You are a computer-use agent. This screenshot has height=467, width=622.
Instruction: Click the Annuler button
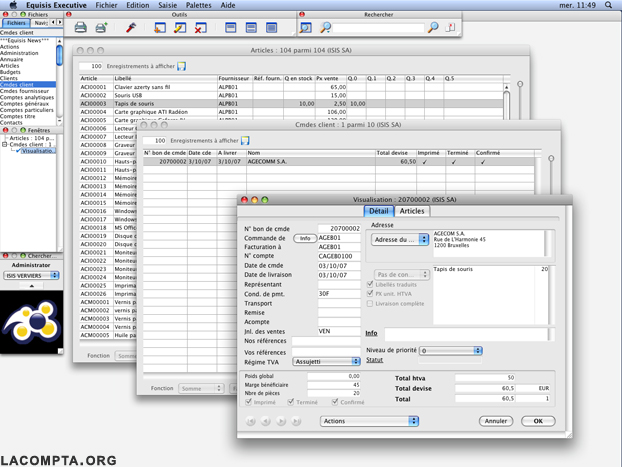click(x=495, y=421)
